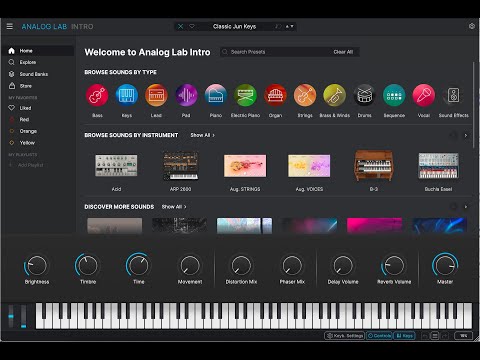The width and height of the screenshot is (480, 360).
Task: Click the Phaser Mix knob
Action: tap(292, 266)
